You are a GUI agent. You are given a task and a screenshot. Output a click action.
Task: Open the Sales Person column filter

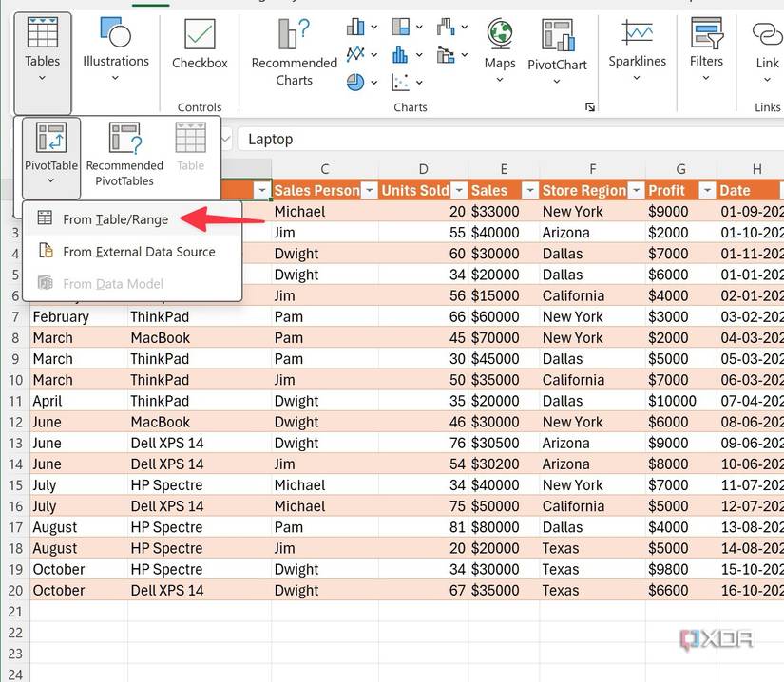tap(370, 190)
